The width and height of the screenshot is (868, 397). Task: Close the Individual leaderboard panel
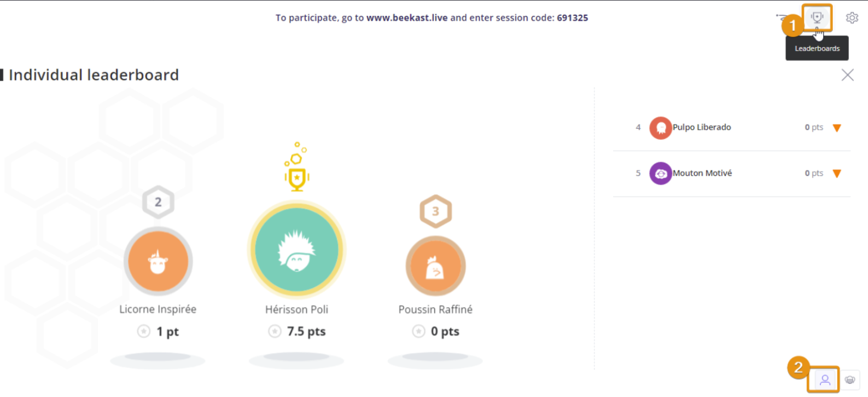click(x=847, y=75)
